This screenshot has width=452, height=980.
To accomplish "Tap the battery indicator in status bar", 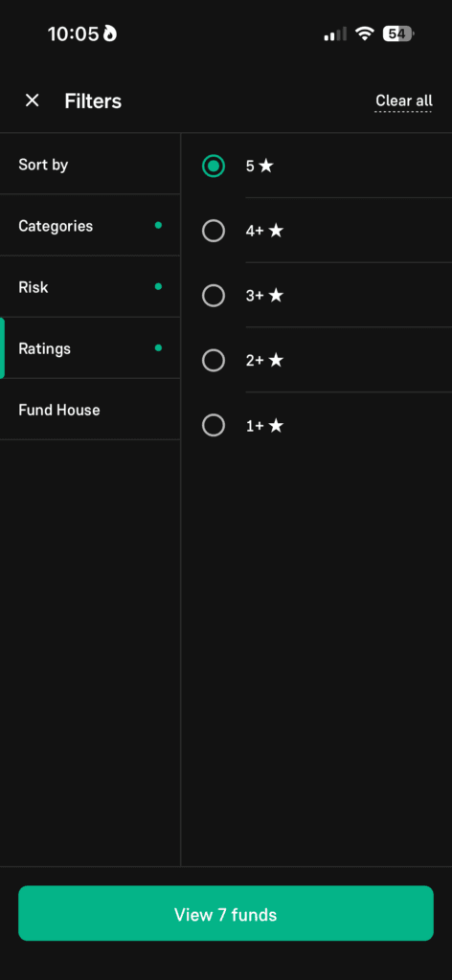I will (x=399, y=33).
